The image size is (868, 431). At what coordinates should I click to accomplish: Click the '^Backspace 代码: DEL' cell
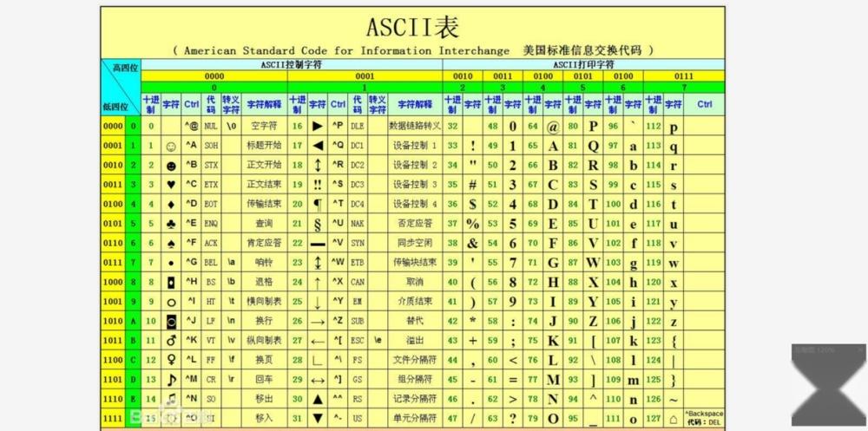(x=704, y=418)
